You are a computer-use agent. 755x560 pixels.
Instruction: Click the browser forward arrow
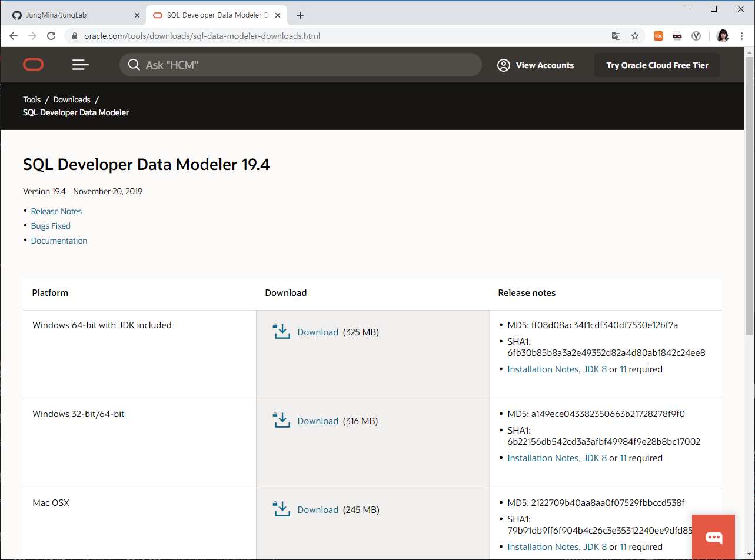(x=32, y=36)
